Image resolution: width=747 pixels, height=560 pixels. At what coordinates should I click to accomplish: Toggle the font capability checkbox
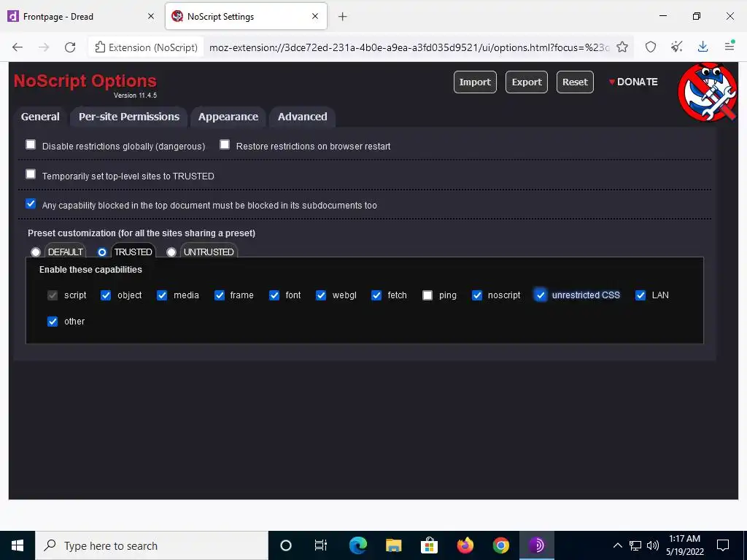[x=274, y=296]
